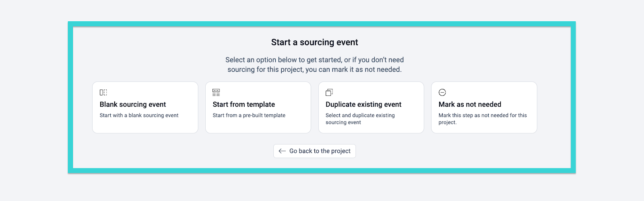Click the Mark as not needed circle icon
Image resolution: width=644 pixels, height=201 pixels.
(x=442, y=92)
